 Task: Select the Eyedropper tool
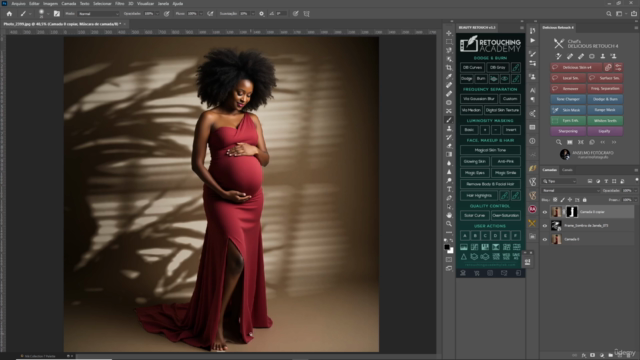pyautogui.click(x=449, y=76)
